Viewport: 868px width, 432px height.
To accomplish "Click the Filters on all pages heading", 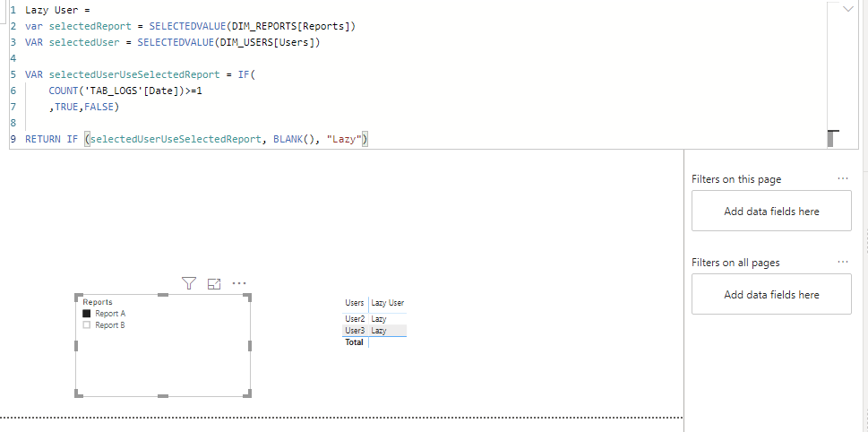I will [x=735, y=263].
